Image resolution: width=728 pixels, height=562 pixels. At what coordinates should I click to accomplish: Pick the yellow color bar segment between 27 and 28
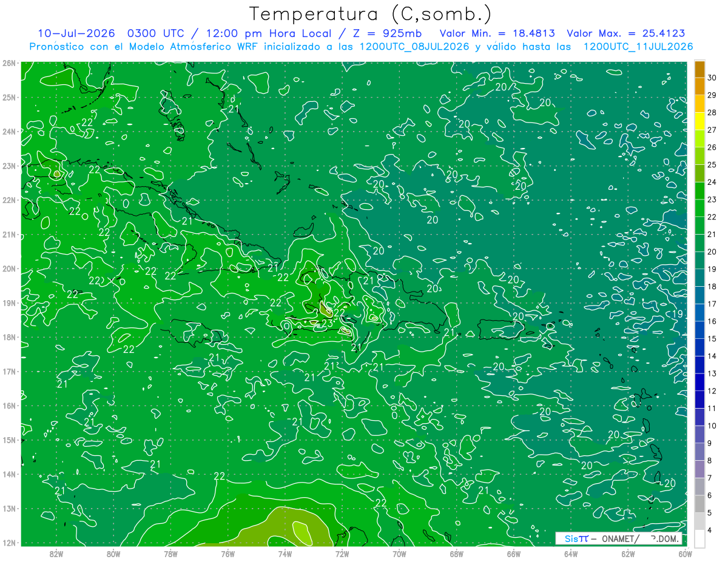699,121
